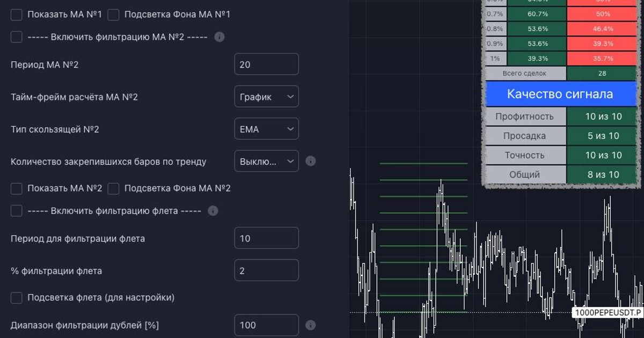Select the Профитность label cell

[x=525, y=116]
